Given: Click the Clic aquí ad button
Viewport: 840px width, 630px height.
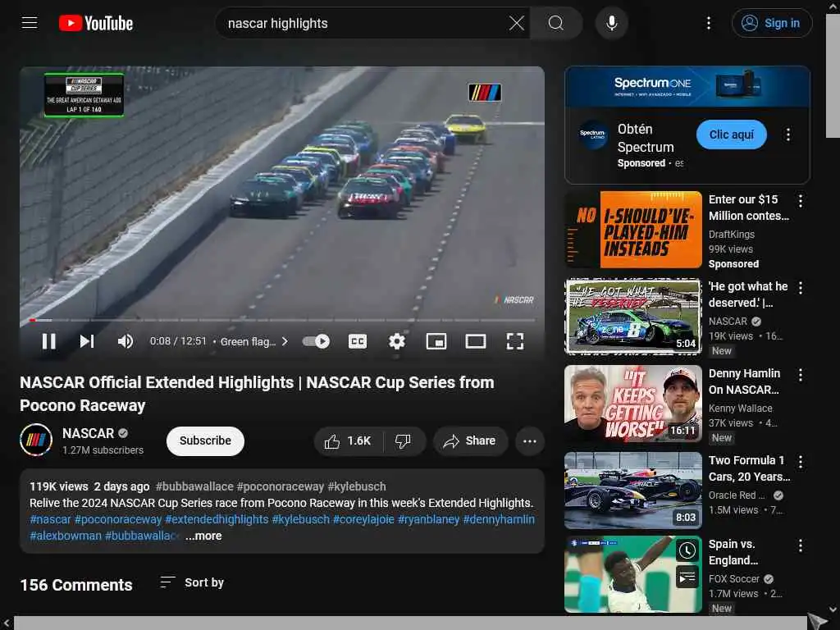Looking at the screenshot, I should 731,135.
